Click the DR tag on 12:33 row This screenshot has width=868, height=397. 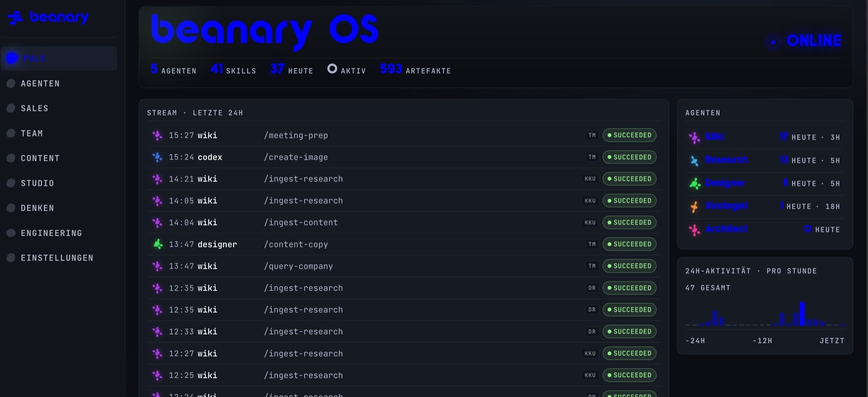(592, 331)
